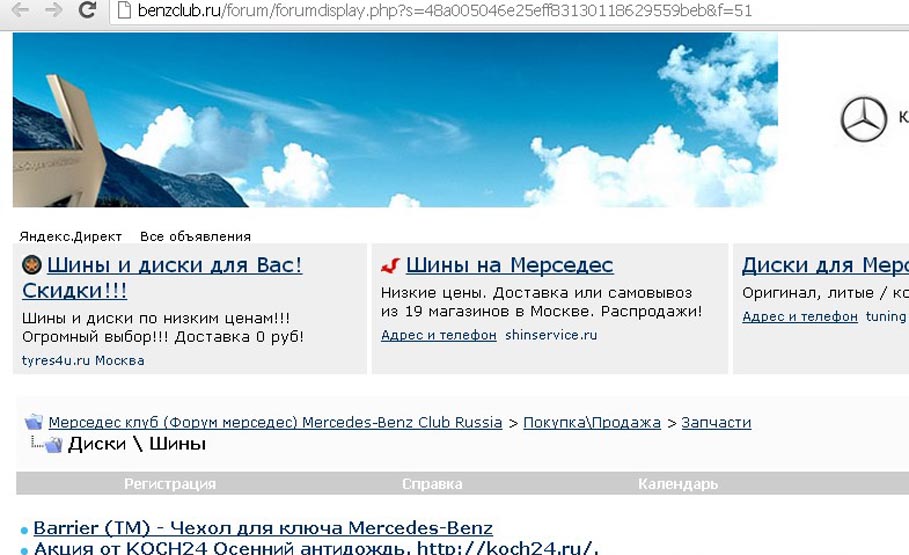Reload the page with refresh icon
Screen dimensions: 909x555
(87, 9)
